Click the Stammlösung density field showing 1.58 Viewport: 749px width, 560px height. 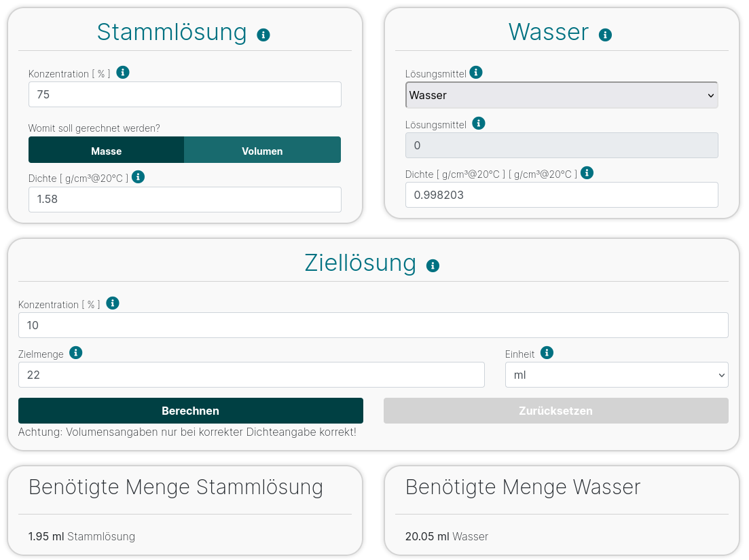(x=185, y=200)
